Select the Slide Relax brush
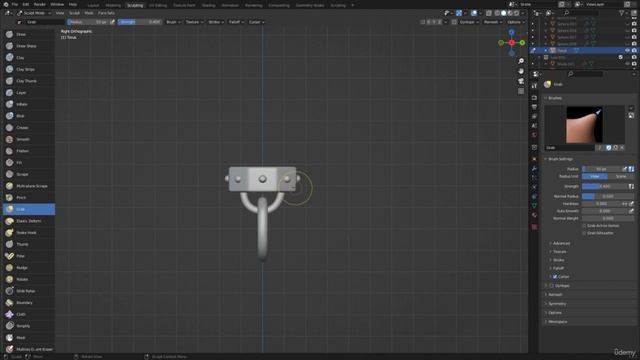 point(29,291)
